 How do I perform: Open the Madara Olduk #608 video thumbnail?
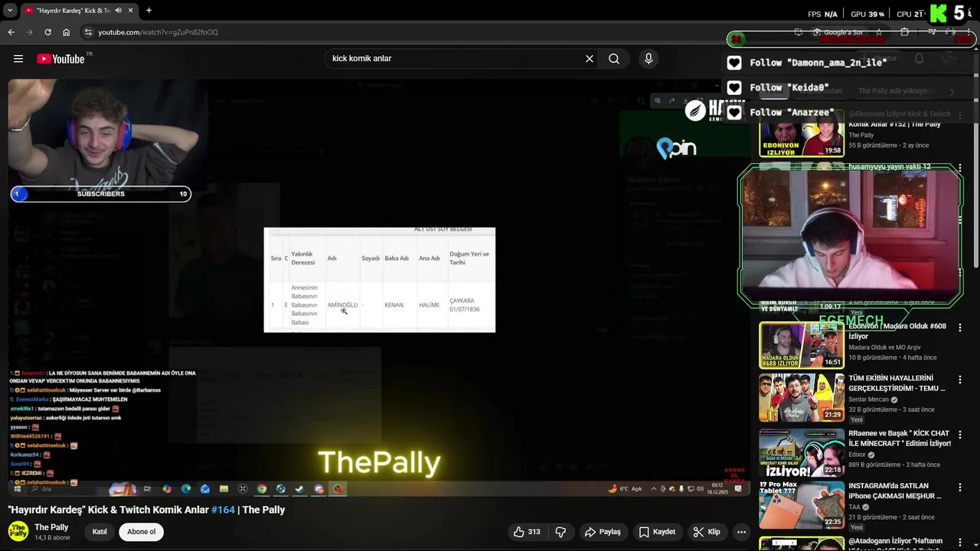click(x=802, y=345)
